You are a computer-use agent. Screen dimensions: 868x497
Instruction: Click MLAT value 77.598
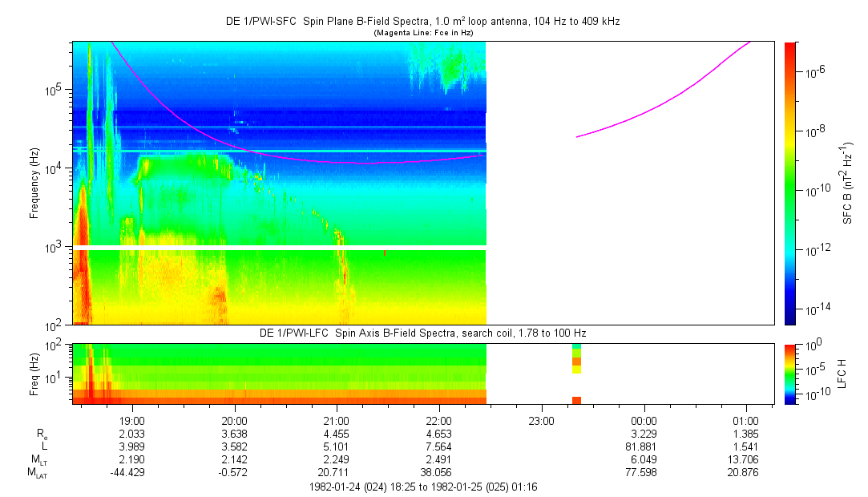642,473
